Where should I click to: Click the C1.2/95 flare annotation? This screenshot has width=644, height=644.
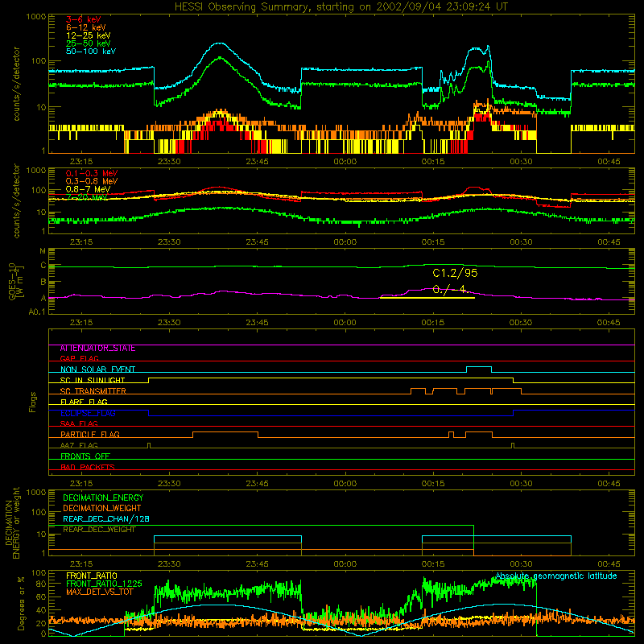[x=455, y=273]
